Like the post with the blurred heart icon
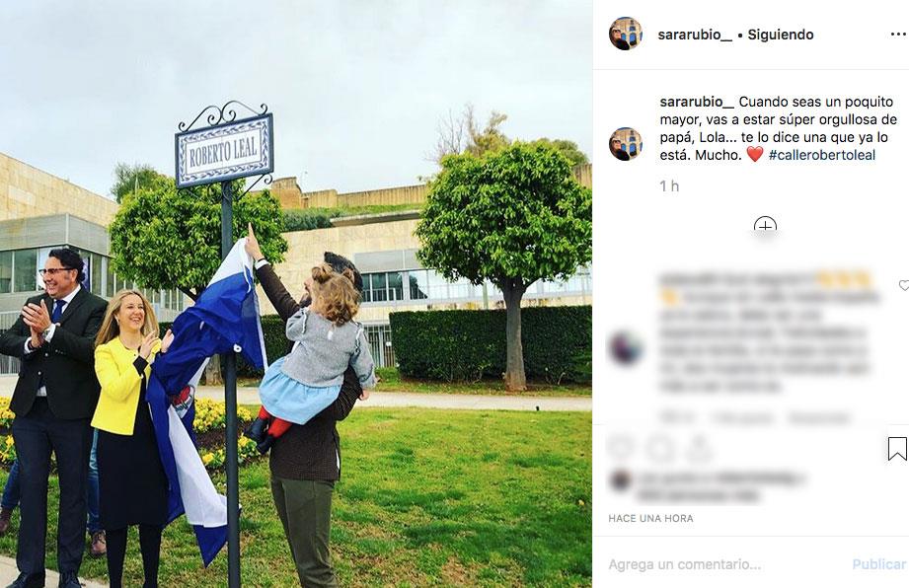 [621, 449]
